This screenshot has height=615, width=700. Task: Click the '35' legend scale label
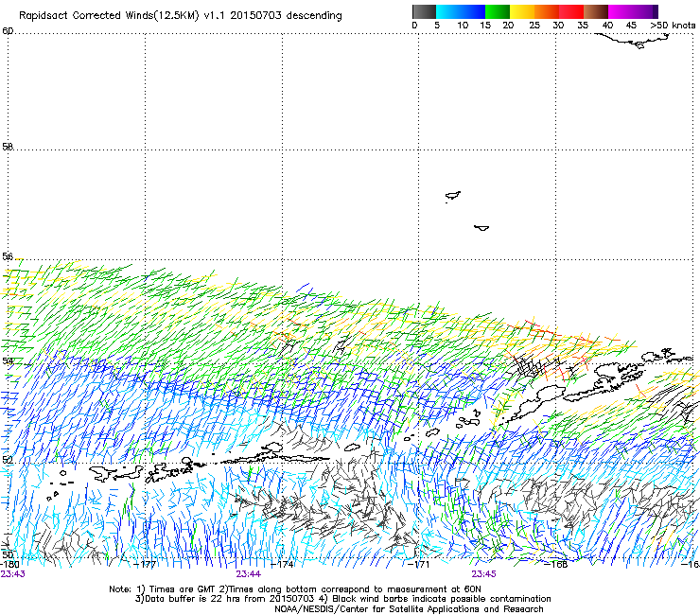pos(583,25)
